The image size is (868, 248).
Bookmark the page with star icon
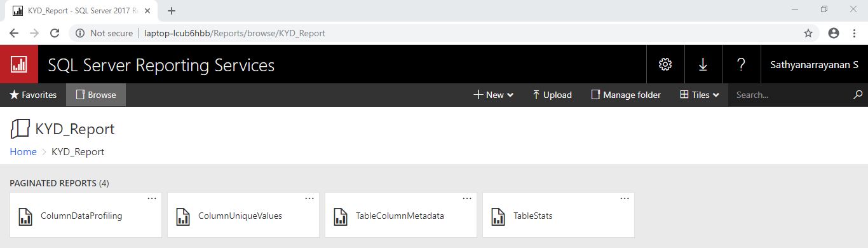808,33
